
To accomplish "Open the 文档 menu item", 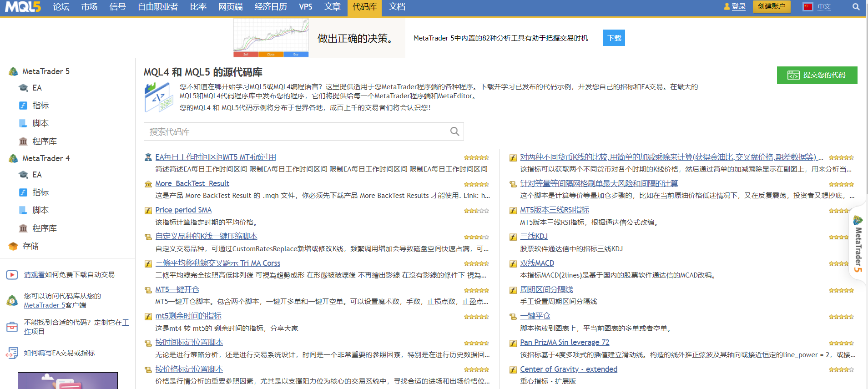I will pos(397,7).
